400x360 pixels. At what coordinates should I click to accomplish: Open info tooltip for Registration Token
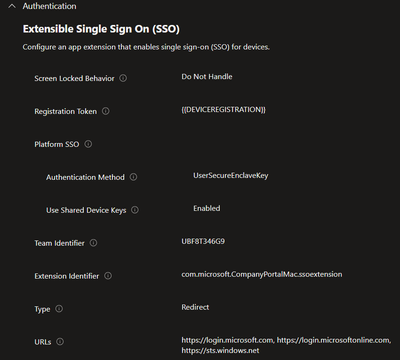(x=106, y=111)
